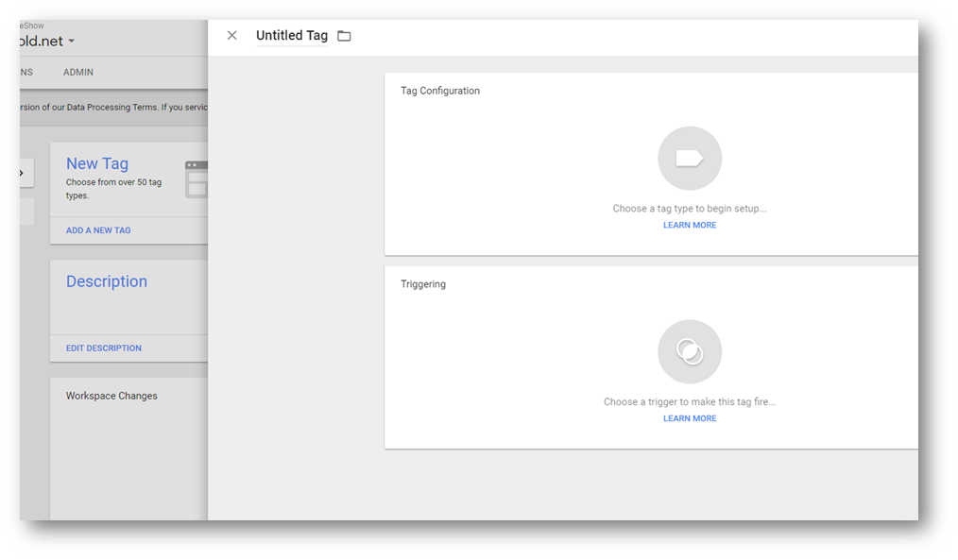Click the browser window icon on New Tag card
Screen dimensions: 958x560
(197, 178)
